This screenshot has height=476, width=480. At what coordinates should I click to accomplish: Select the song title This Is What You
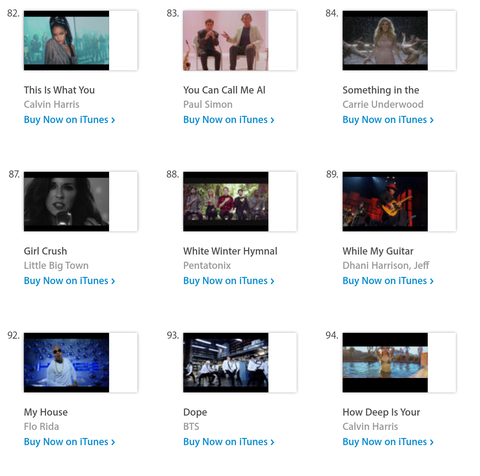tap(59, 90)
